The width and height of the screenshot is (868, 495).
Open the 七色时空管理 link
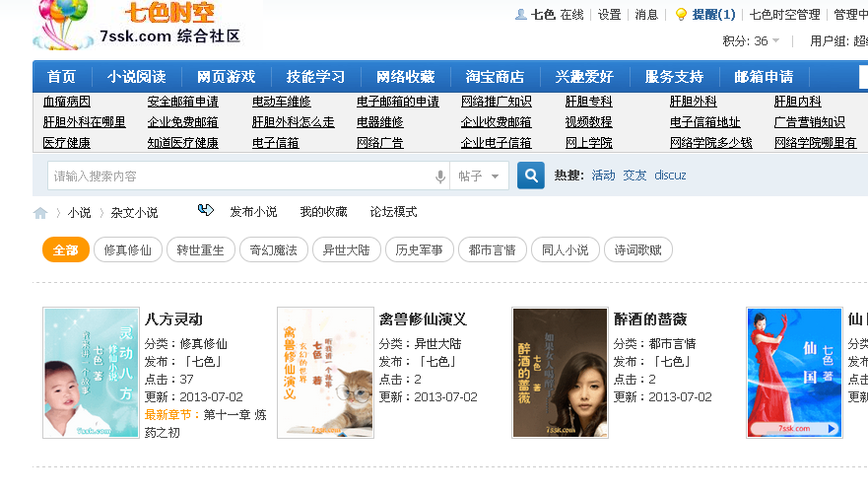785,15
